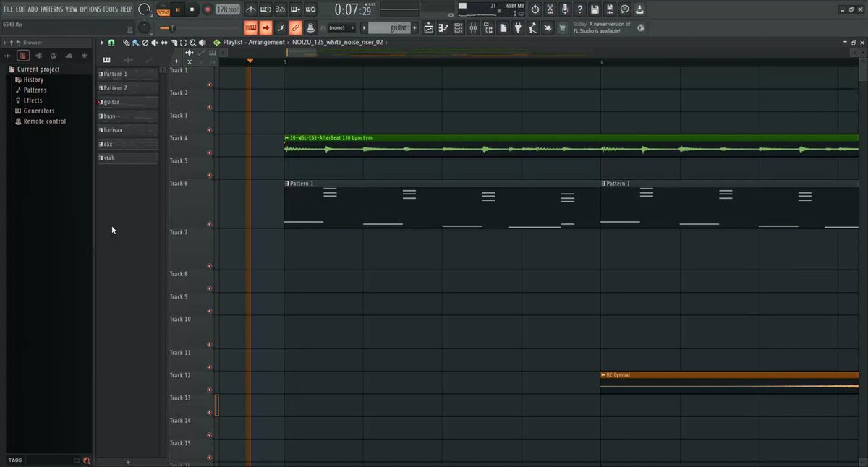Viewport: 868px width, 467px height.
Task: Select the playlist pencil draw tool
Action: tap(126, 43)
